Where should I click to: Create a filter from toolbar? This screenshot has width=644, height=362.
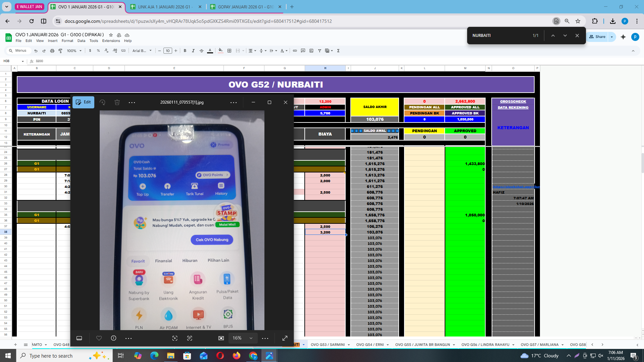pyautogui.click(x=319, y=51)
